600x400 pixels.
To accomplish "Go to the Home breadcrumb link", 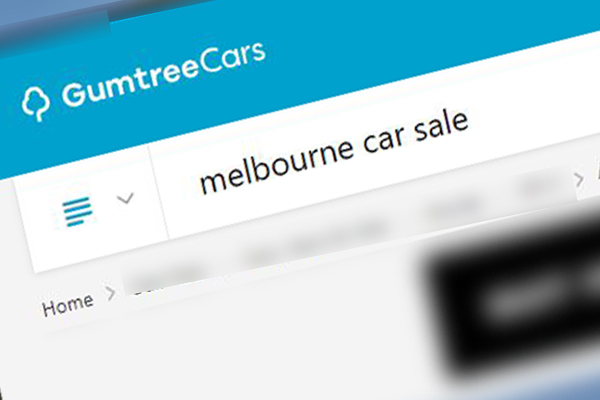I will coord(68,305).
